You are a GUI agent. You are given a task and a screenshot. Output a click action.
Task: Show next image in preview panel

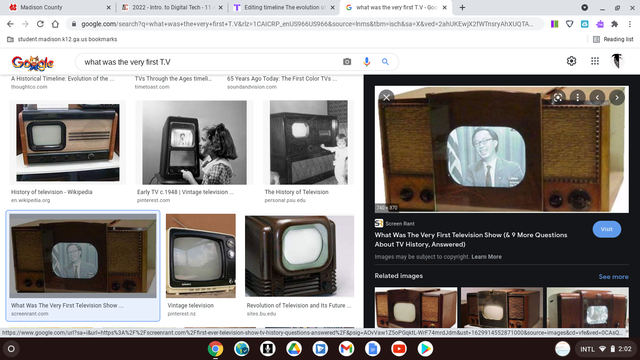click(x=617, y=97)
